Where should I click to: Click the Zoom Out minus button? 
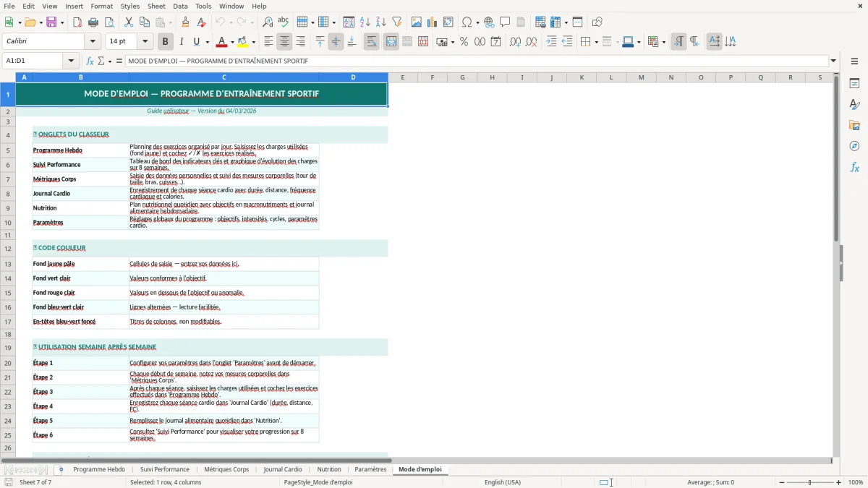point(782,482)
